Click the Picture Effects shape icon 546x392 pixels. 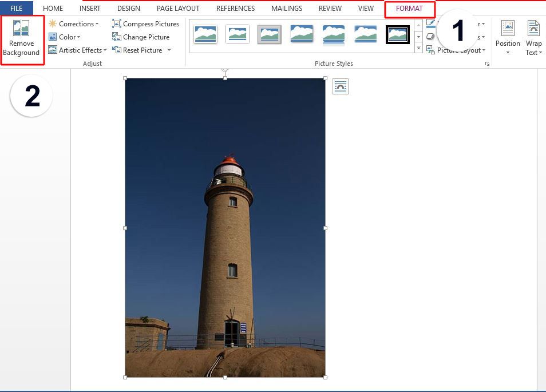431,36
